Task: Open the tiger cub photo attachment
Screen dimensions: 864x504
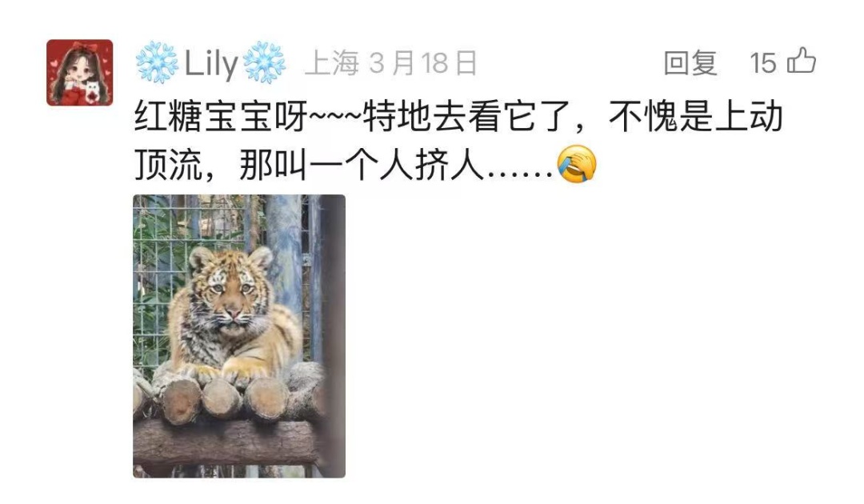Action: tap(239, 336)
